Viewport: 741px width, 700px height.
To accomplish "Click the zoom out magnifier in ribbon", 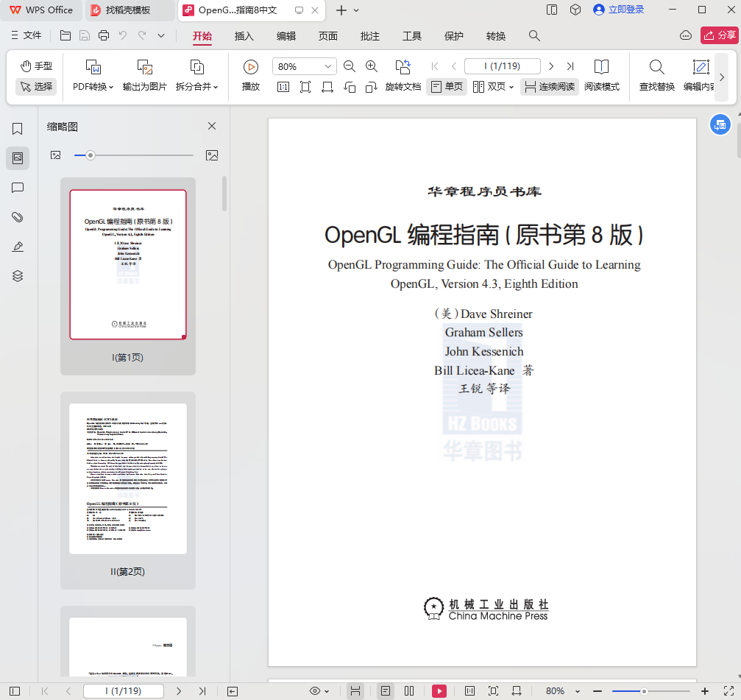I will click(x=350, y=66).
